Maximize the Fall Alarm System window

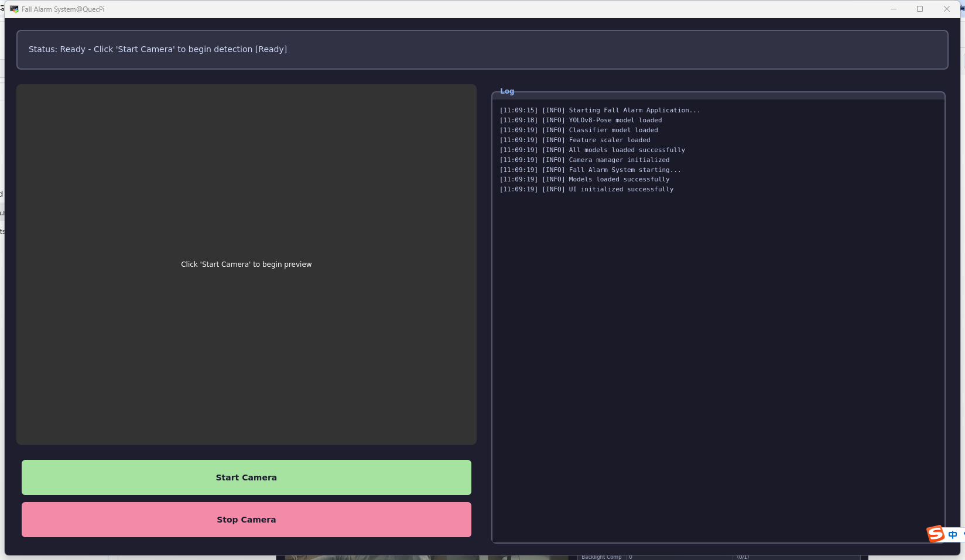click(x=920, y=9)
